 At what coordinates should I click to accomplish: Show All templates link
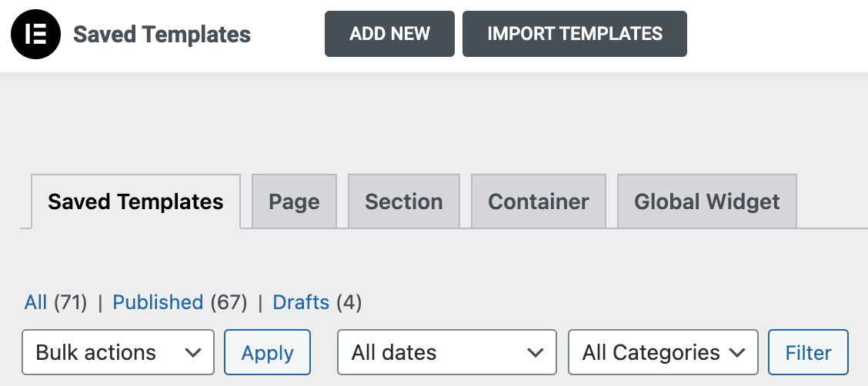(x=35, y=302)
